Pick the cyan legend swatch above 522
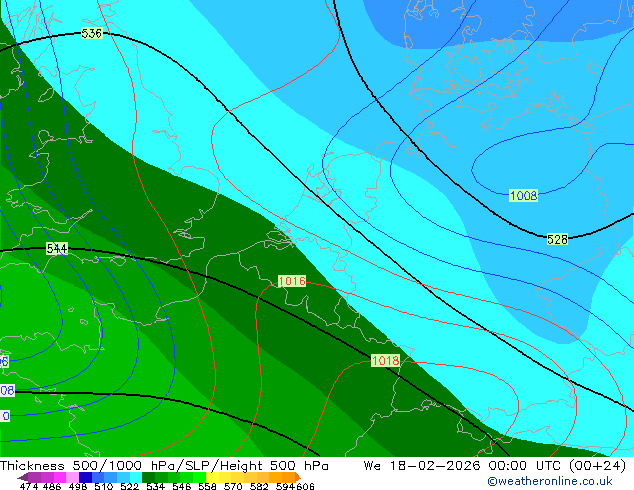This screenshot has width=634, height=490. point(136,477)
